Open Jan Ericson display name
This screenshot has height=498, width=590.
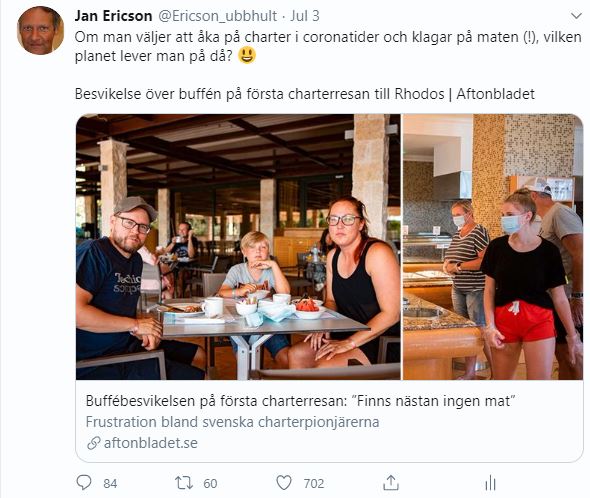pos(113,16)
